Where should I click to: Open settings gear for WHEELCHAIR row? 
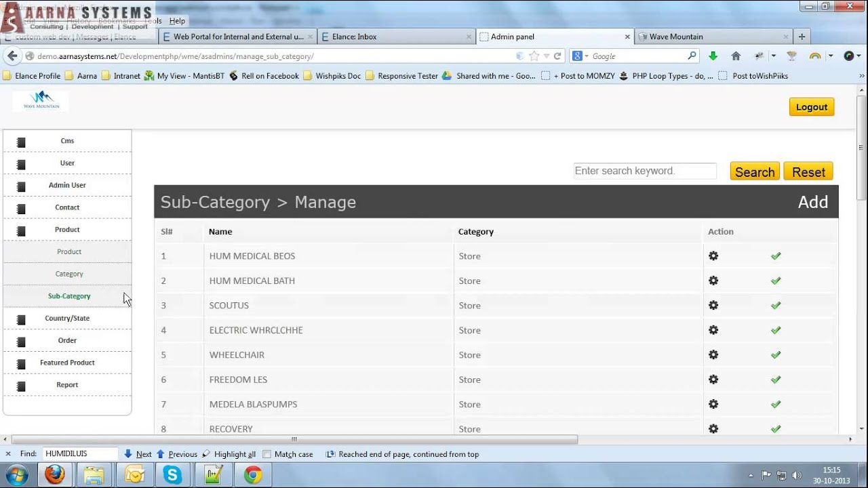713,354
